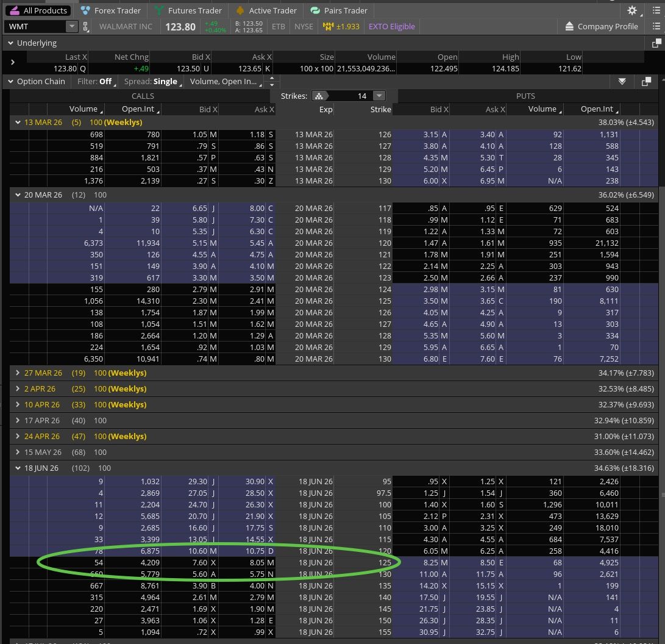The width and height of the screenshot is (665, 644).
Task: Open the Strikes count dropdown
Action: (379, 96)
